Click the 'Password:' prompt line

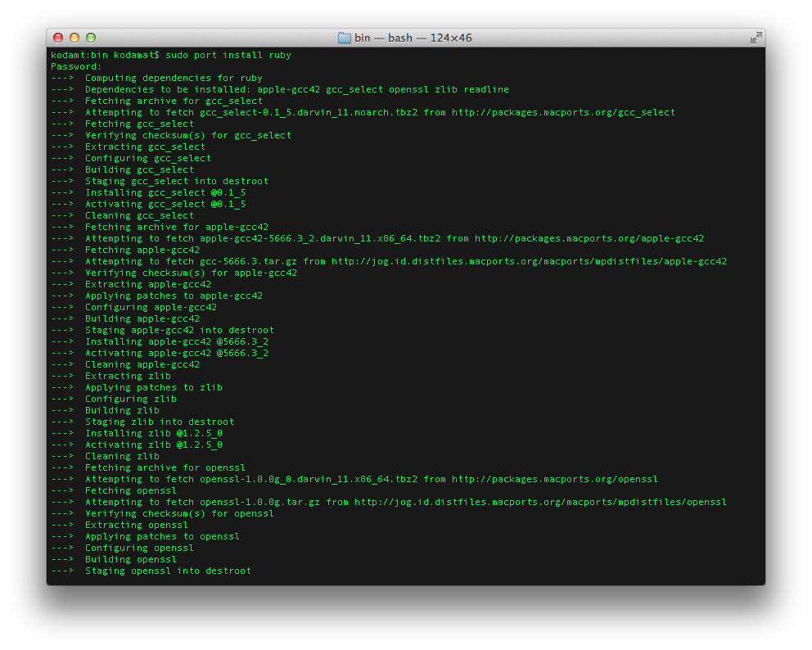[76, 66]
